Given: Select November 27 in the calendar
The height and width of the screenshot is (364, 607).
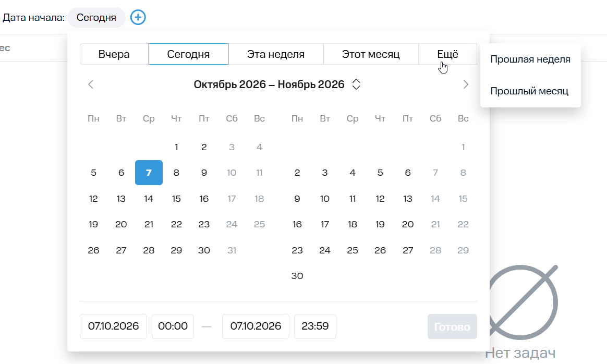Looking at the screenshot, I should coord(408,250).
